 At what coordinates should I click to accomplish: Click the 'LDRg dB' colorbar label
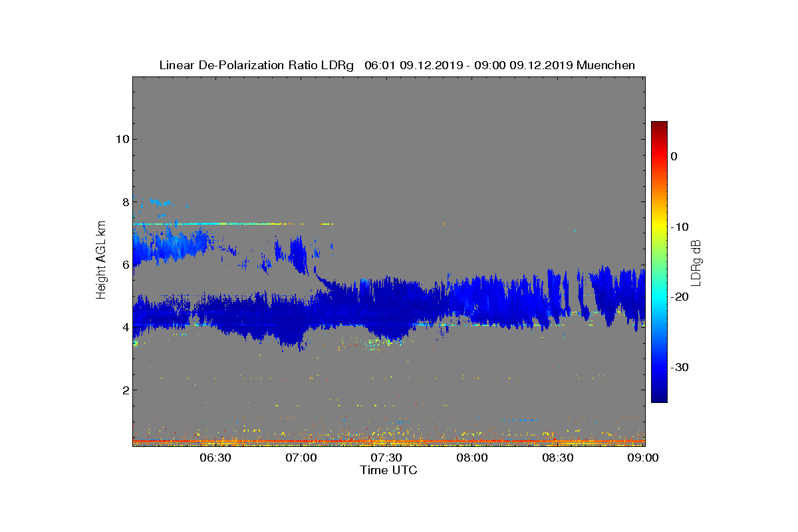[696, 262]
